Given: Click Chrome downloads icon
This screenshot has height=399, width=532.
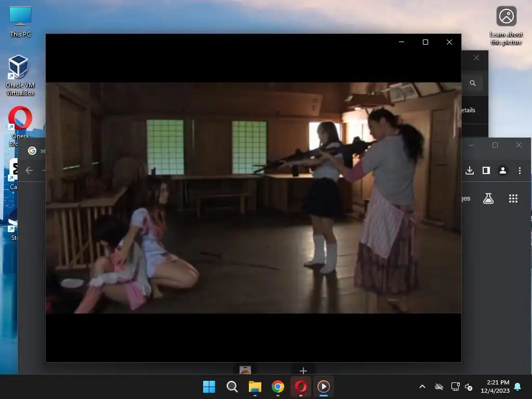Looking at the screenshot, I should pyautogui.click(x=470, y=170).
